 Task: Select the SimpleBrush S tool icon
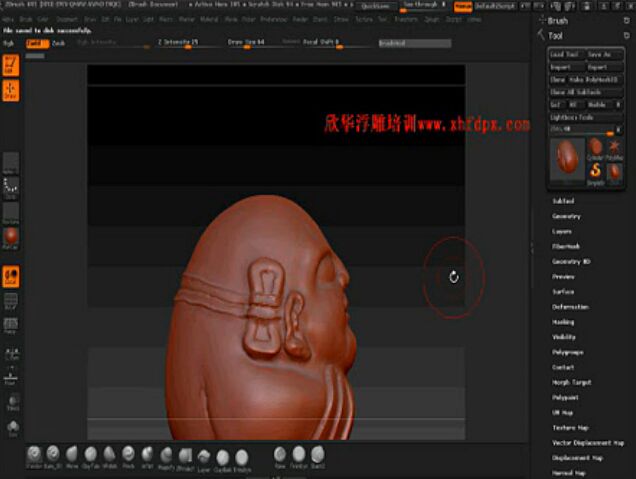click(x=595, y=174)
